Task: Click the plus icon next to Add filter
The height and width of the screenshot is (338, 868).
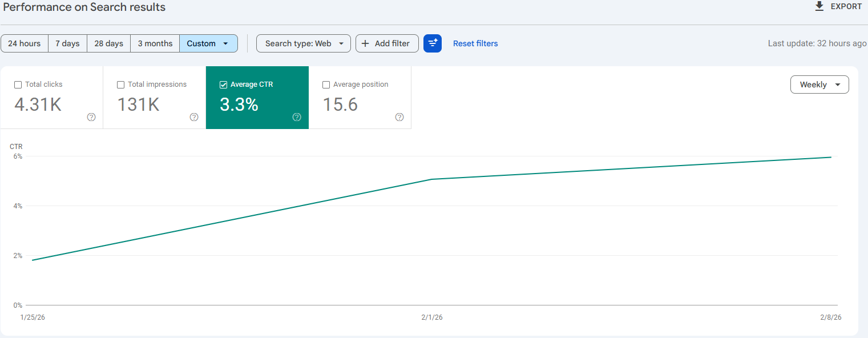Action: 365,43
